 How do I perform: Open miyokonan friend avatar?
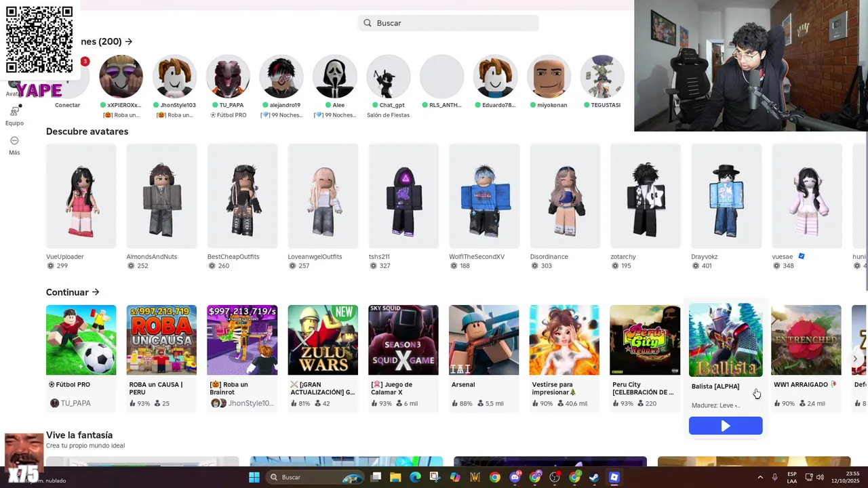(x=549, y=77)
